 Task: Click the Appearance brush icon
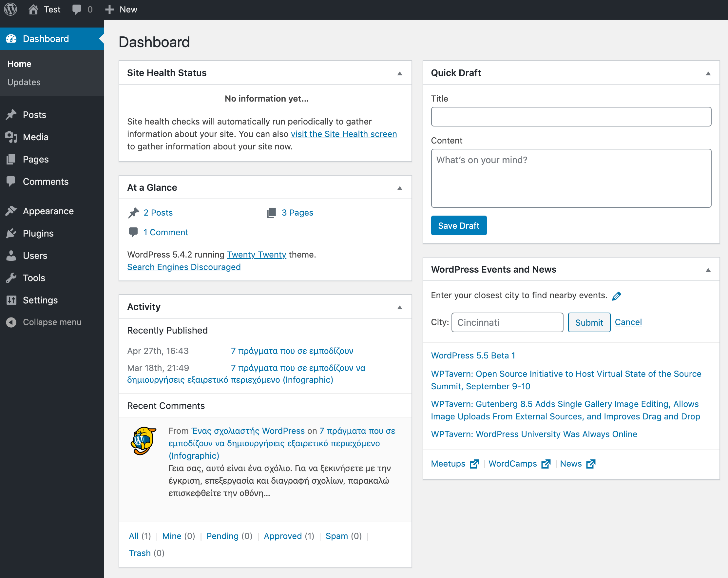[11, 211]
